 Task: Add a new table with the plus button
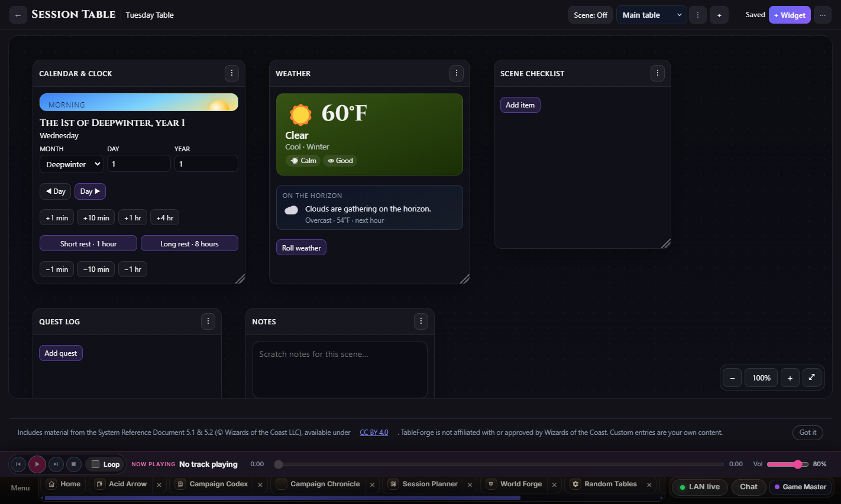click(x=719, y=15)
